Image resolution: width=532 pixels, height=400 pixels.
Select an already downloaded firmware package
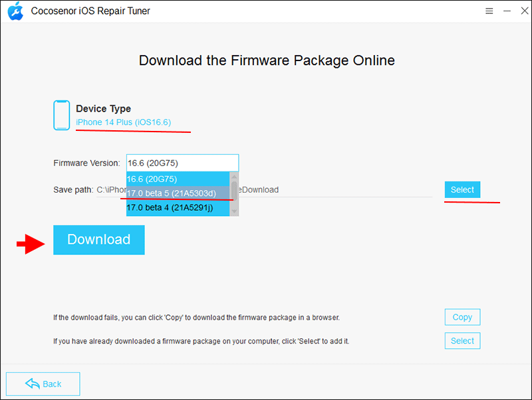[x=462, y=341]
